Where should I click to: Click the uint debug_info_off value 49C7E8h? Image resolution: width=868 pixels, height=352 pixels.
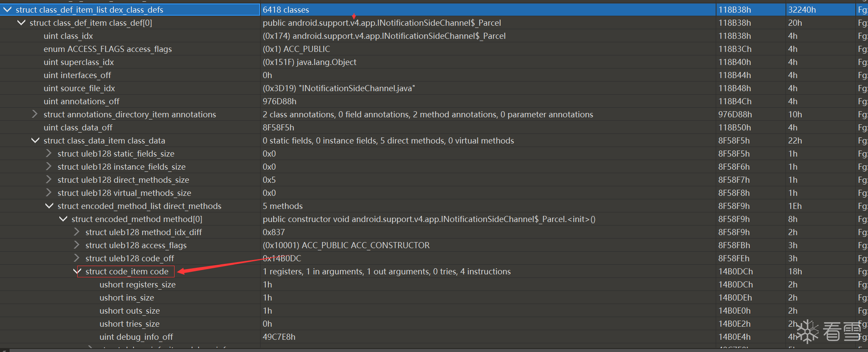pyautogui.click(x=279, y=337)
